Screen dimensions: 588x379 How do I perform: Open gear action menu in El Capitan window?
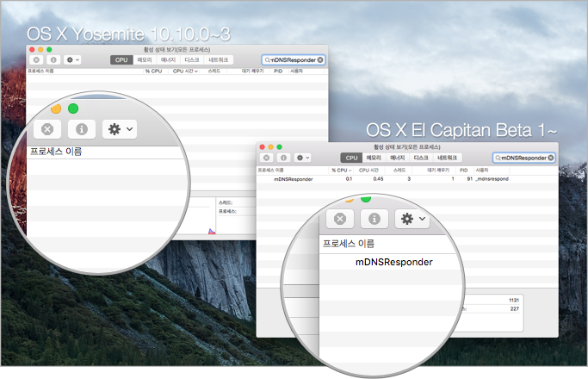(x=303, y=158)
